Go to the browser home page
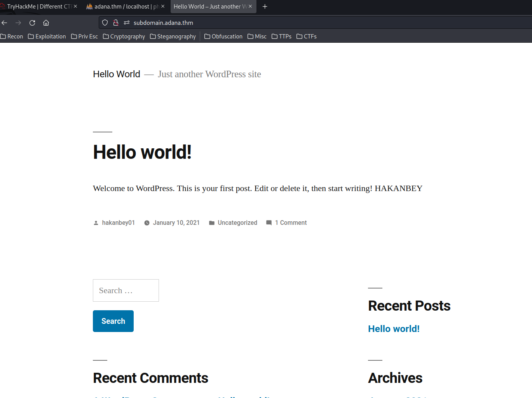Screen dimensions: 532x398 (x=46, y=23)
